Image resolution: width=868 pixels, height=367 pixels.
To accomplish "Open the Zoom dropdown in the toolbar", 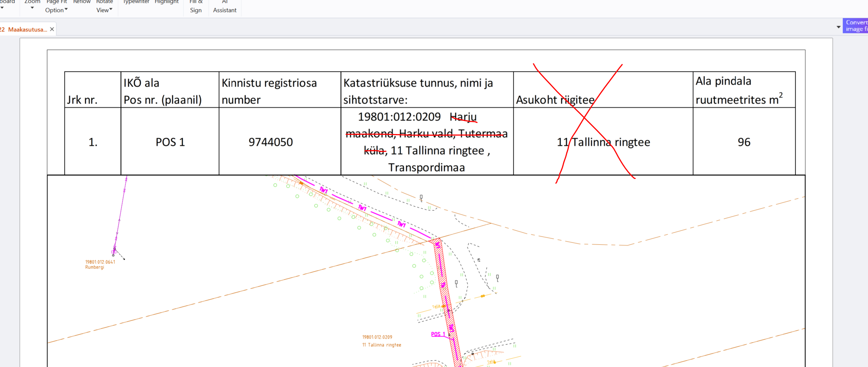I will pos(32,5).
